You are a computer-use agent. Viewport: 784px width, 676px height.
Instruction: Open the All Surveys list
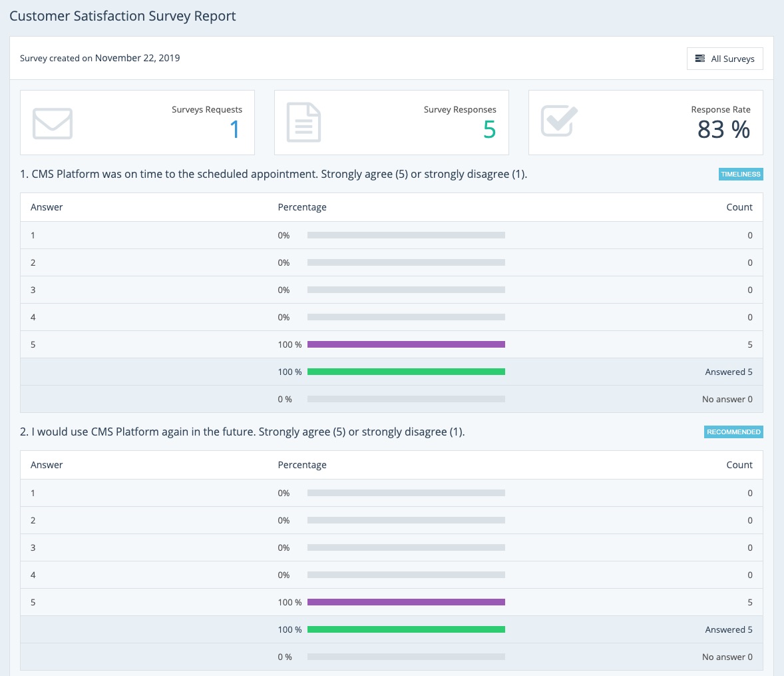(x=725, y=59)
